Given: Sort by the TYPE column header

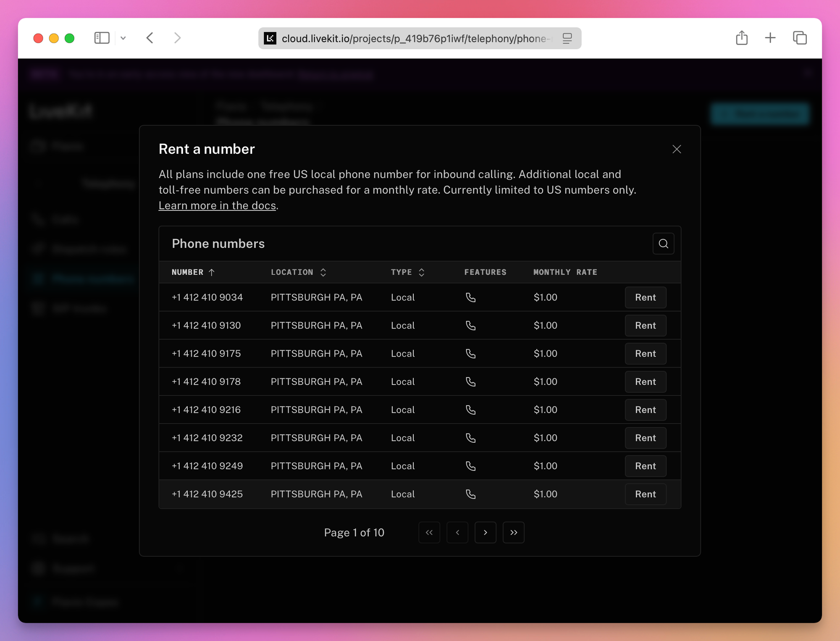Looking at the screenshot, I should click(407, 272).
